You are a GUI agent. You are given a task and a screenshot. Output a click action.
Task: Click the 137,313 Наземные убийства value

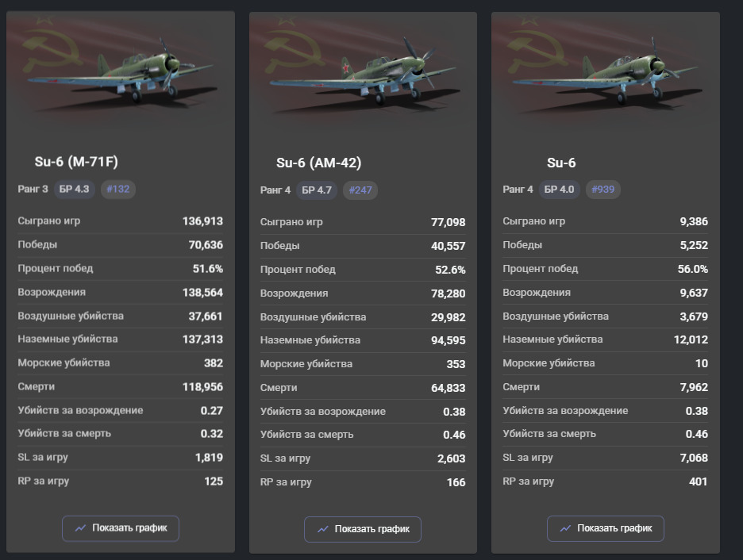[202, 339]
